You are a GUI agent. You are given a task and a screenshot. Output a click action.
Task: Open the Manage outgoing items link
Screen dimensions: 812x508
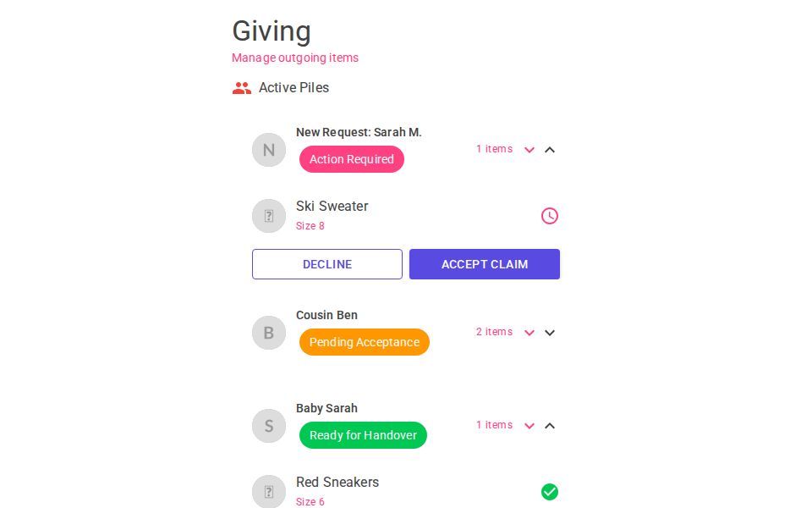pyautogui.click(x=294, y=58)
